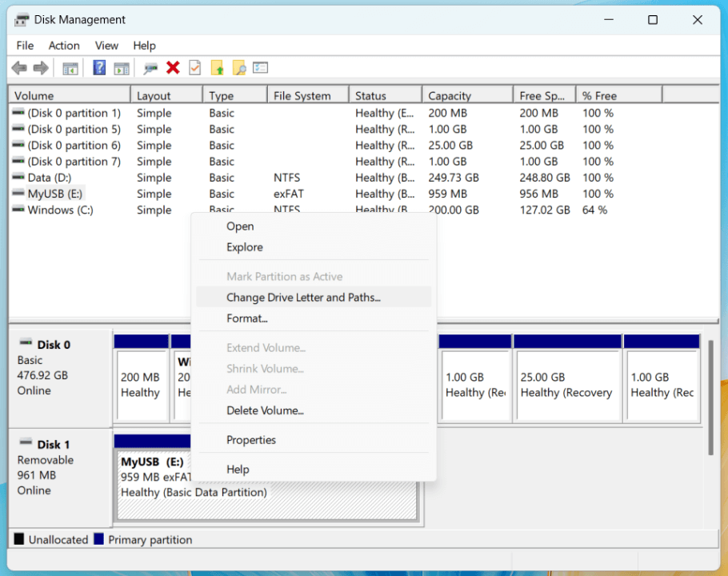The image size is (728, 576).
Task: Click the Refresh toolbar icon
Action: (149, 67)
